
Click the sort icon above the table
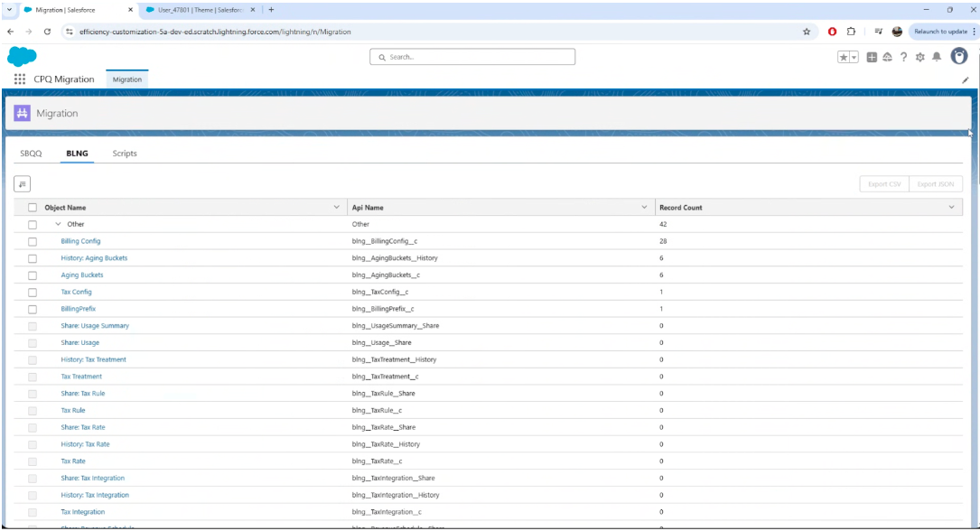[x=23, y=184]
